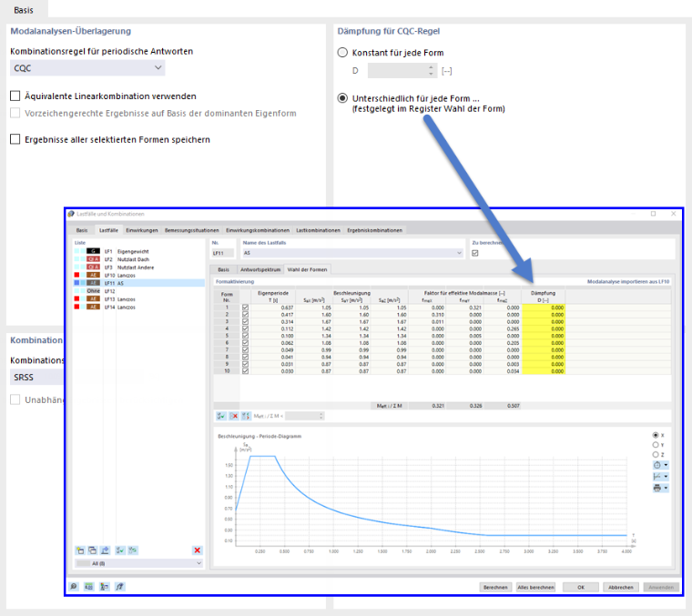Enable Äquivalente Linearkombination verwenden checkbox
The image size is (692, 616).
[15, 96]
